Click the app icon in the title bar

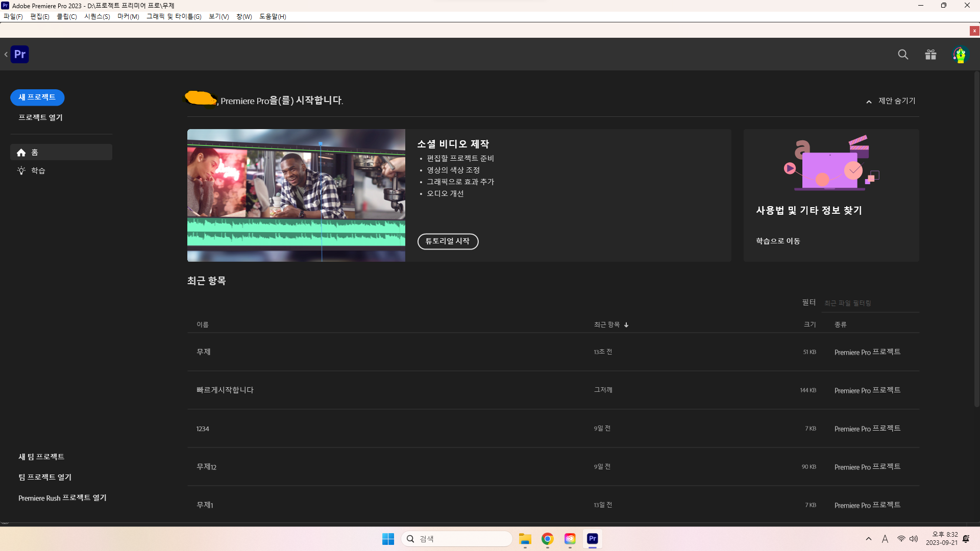(x=5, y=6)
